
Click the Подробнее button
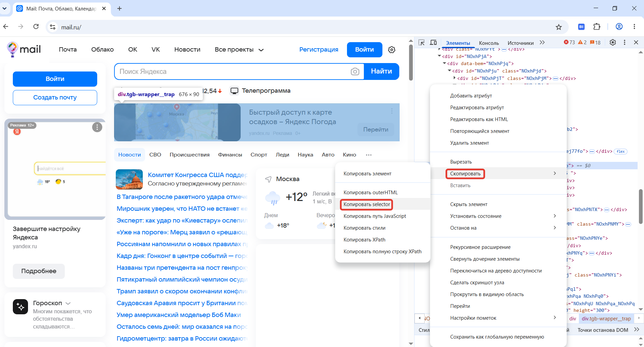[x=39, y=271]
